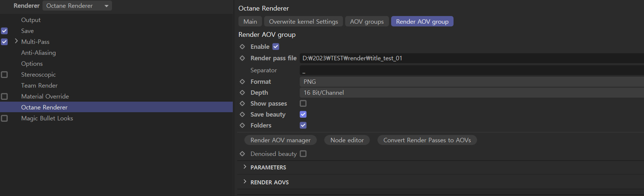Click keyframe diamond beside Folders

242,125
